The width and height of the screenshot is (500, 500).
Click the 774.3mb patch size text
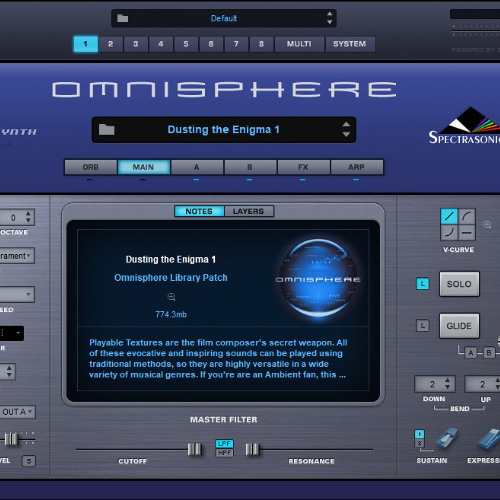point(171,314)
